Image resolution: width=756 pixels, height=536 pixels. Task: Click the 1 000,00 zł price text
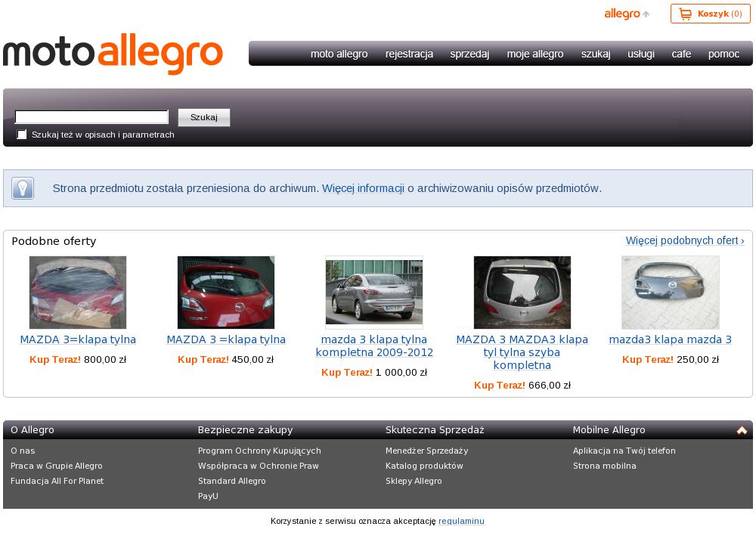[401, 373]
